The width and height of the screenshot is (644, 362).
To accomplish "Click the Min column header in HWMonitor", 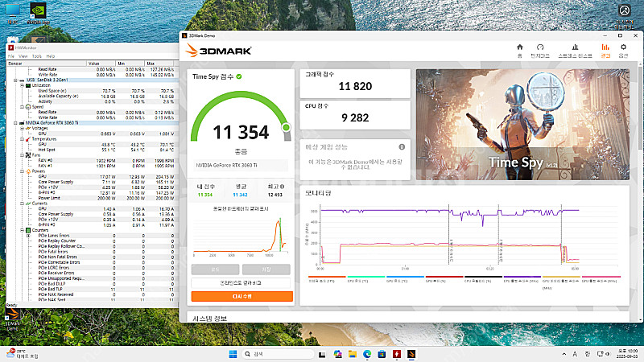I will (130, 64).
